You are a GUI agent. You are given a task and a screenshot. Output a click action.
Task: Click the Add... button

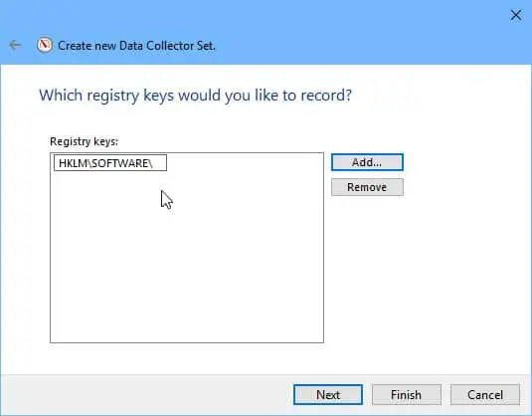(x=367, y=162)
